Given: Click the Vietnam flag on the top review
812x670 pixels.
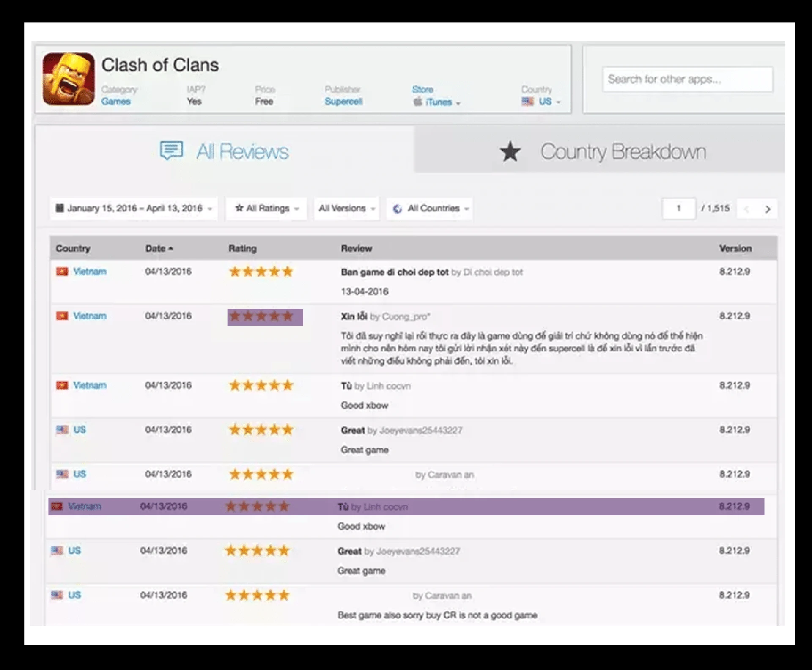Looking at the screenshot, I should 61,271.
